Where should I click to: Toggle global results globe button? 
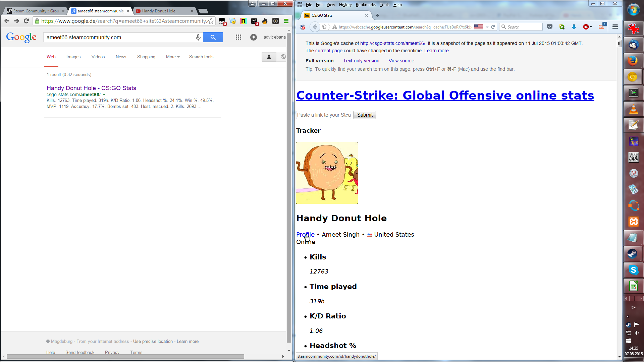[283, 57]
